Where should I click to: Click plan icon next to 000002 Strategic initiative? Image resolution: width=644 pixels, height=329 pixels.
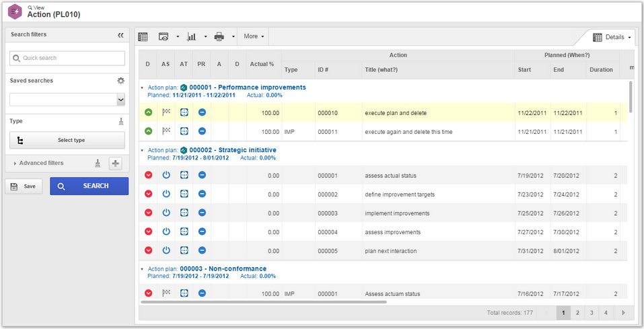184,150
